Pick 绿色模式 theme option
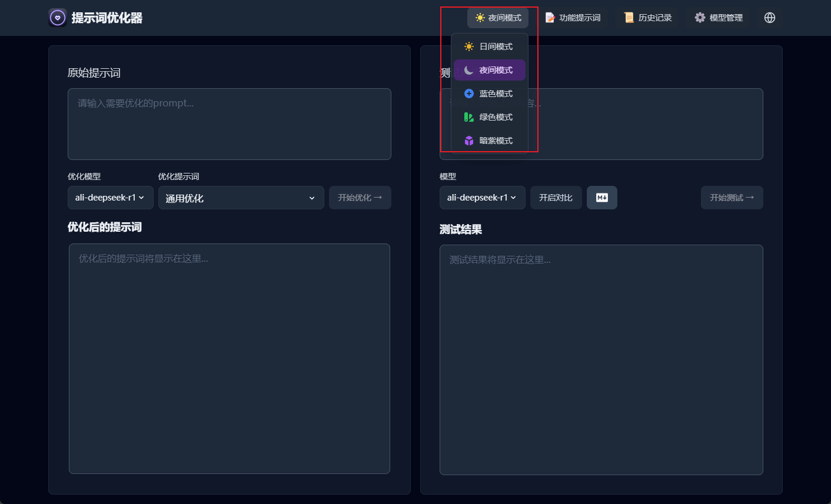The width and height of the screenshot is (831, 504). tap(489, 117)
